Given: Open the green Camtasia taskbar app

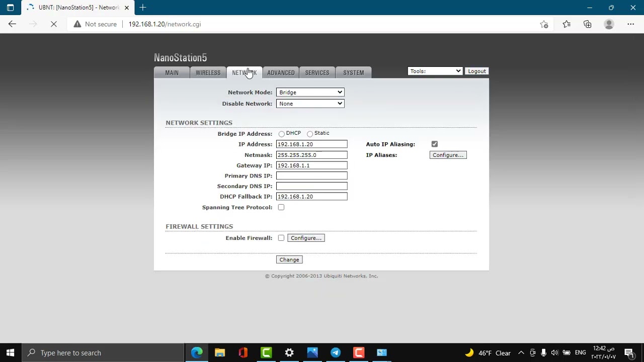Looking at the screenshot, I should 266,352.
